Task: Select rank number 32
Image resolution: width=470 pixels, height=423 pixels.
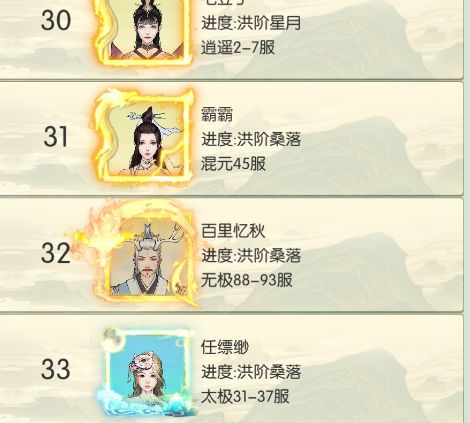Action: pos(56,253)
